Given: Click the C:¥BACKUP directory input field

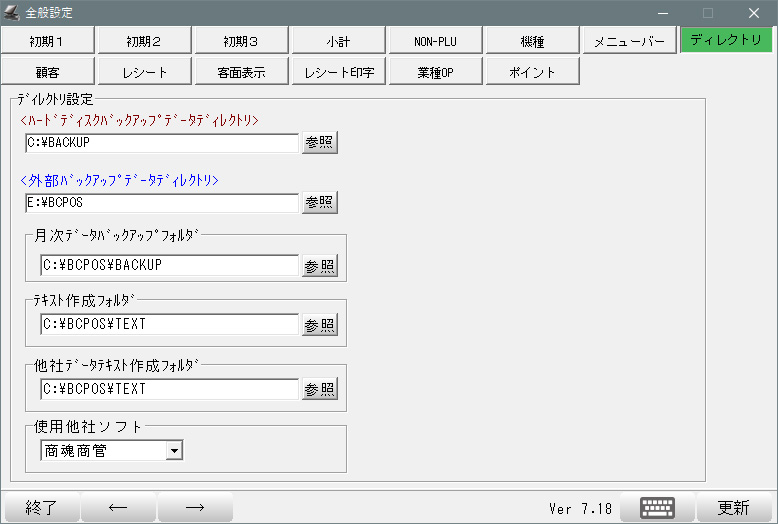Looking at the screenshot, I should [x=161, y=143].
